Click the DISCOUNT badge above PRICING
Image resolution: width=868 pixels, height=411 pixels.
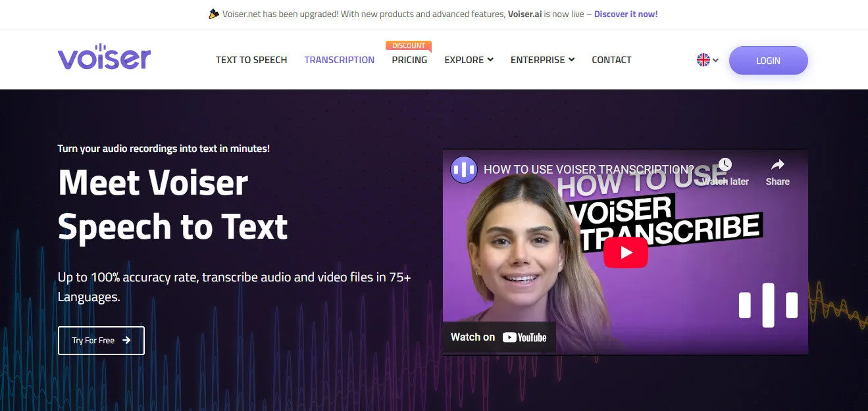[408, 45]
